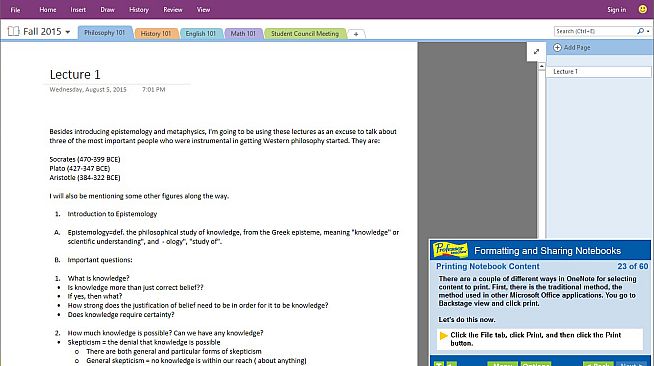Click the Important questions: line

click(100, 260)
